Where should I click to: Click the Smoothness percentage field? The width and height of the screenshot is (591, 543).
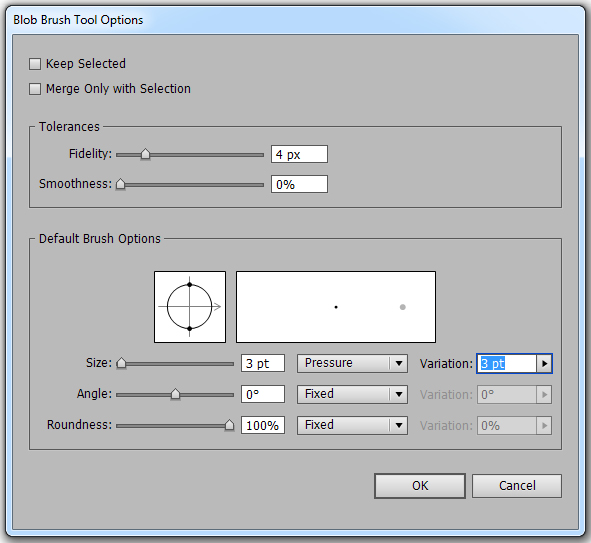(299, 184)
